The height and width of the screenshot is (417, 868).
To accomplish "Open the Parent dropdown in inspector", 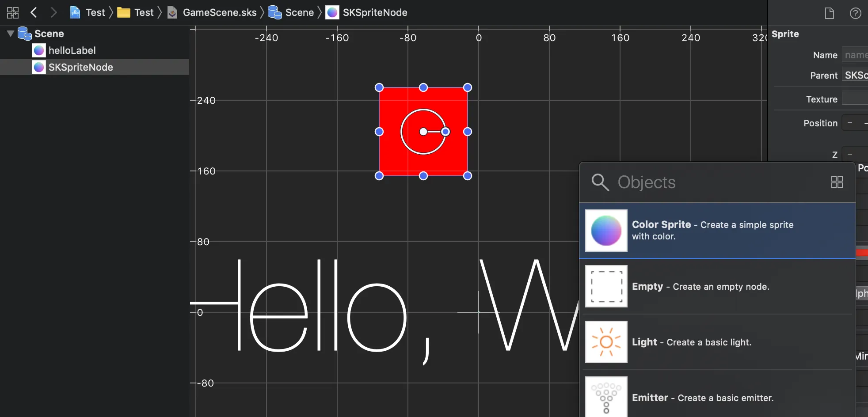I will click(855, 75).
